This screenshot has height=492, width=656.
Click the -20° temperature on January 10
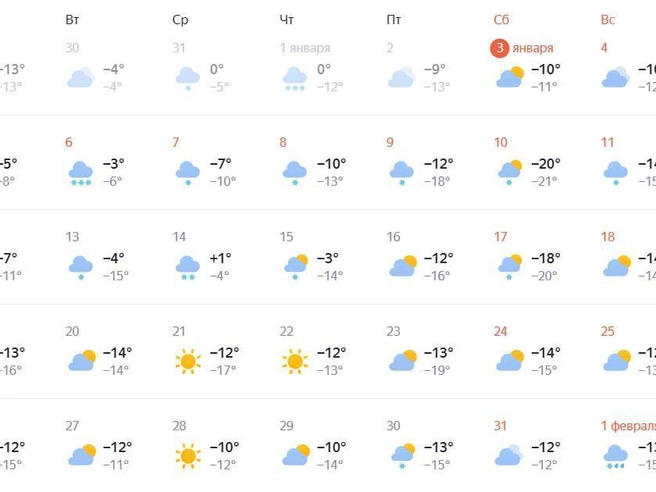click(x=546, y=163)
